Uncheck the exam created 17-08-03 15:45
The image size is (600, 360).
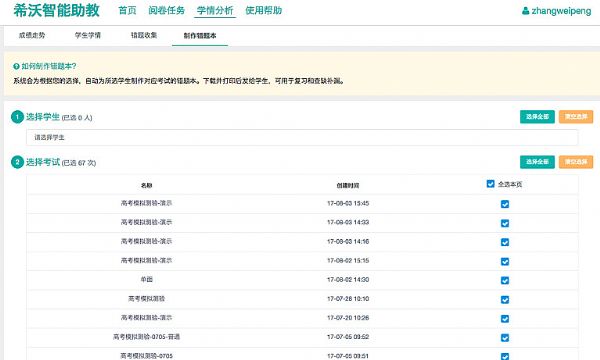[x=505, y=204]
